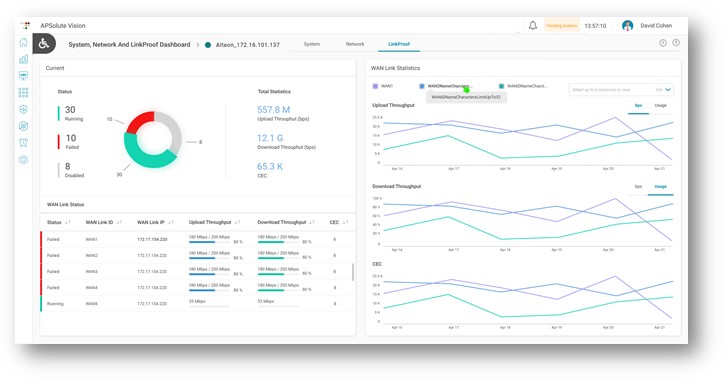Switch to the Network tab
This screenshot has height=380, width=724.
355,44
